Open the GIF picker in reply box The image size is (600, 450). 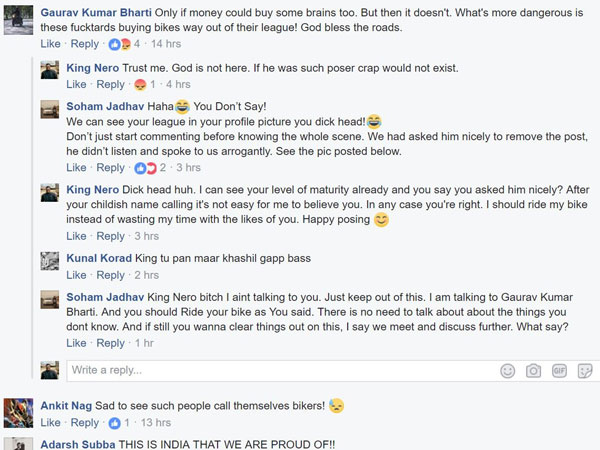coord(559,370)
